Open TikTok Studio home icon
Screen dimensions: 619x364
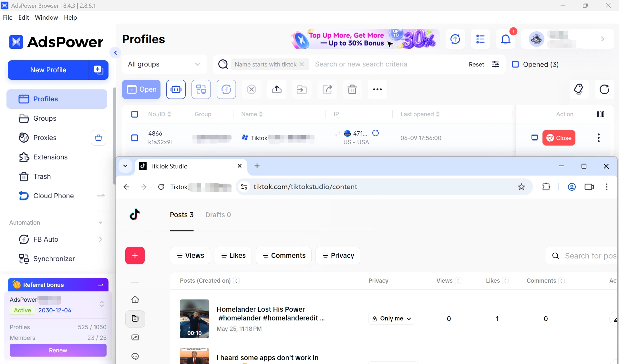[x=135, y=299]
